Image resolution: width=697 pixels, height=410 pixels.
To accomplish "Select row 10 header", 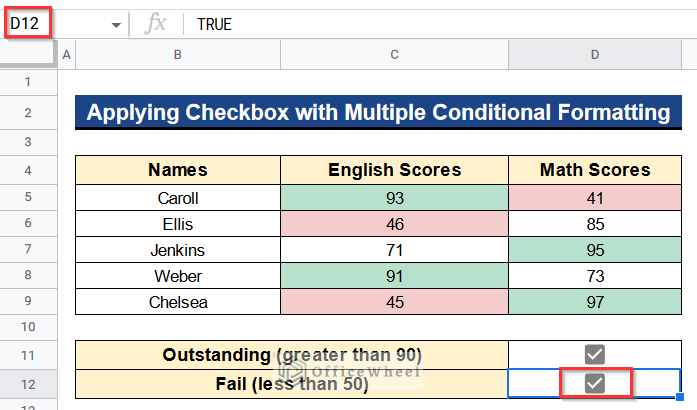I will [x=28, y=327].
